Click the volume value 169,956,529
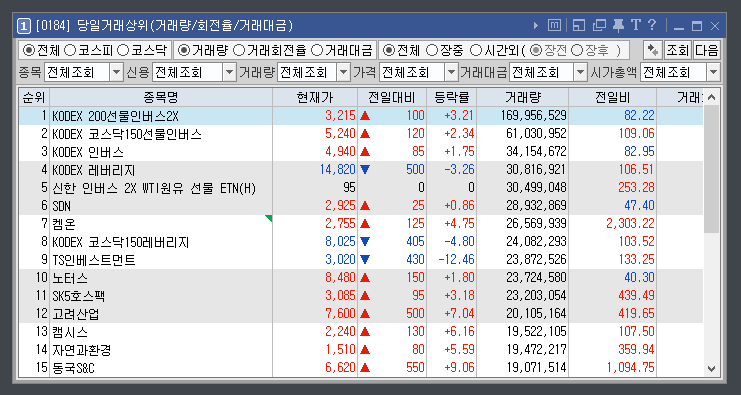The image size is (741, 395). coord(534,116)
